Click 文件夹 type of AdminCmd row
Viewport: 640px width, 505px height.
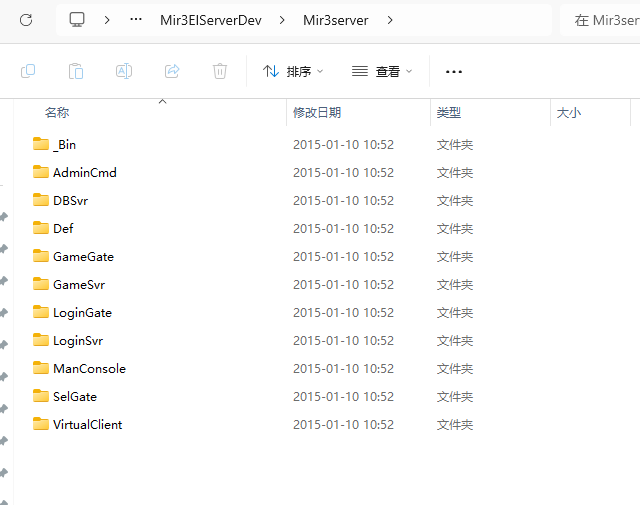[455, 173]
